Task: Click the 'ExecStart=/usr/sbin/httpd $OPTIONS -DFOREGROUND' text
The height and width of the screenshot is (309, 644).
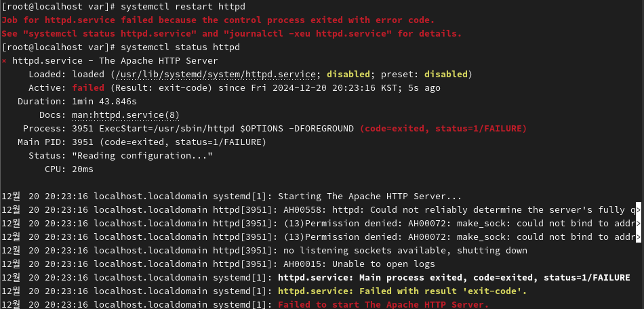Action: coord(226,129)
